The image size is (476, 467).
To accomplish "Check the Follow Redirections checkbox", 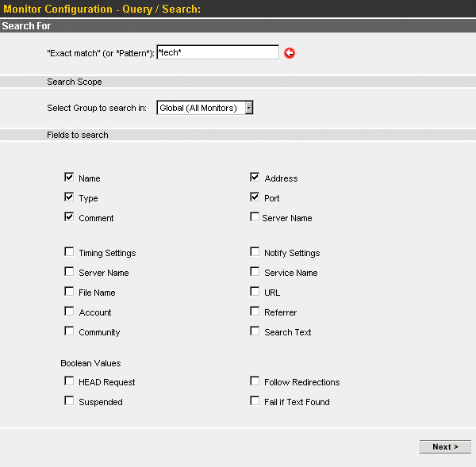I will (255, 381).
